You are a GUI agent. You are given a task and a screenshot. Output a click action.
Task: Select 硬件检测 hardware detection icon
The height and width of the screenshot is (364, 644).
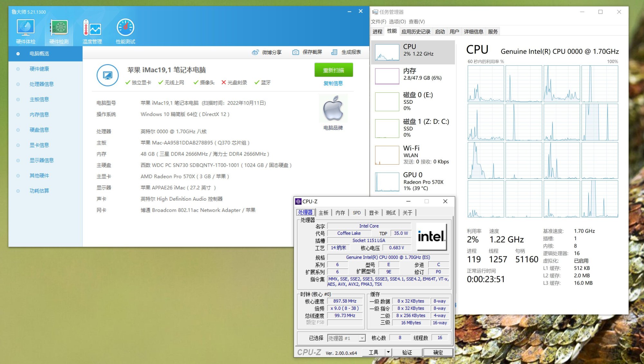pos(59,28)
